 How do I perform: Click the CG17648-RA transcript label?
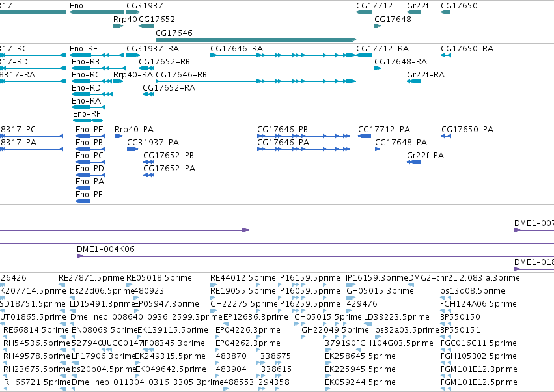400,62
